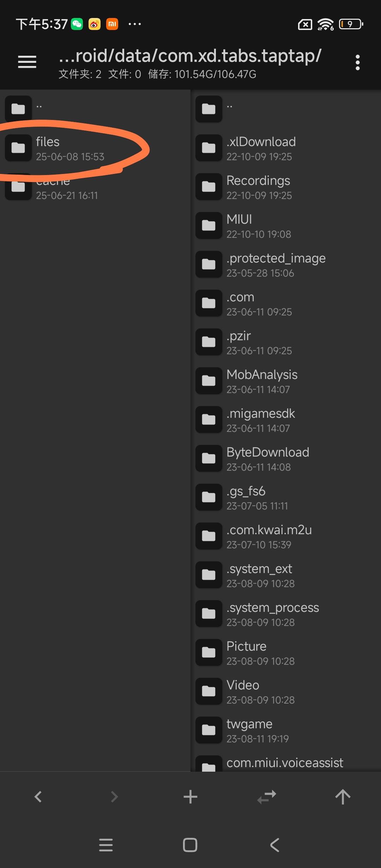Open the .protected_image folder
The image size is (381, 868).
coord(286,264)
